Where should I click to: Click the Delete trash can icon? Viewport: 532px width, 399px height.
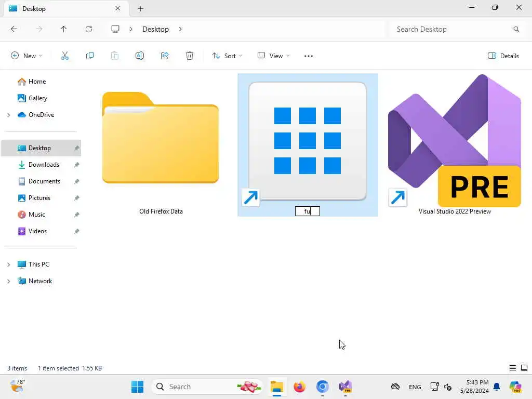190,56
